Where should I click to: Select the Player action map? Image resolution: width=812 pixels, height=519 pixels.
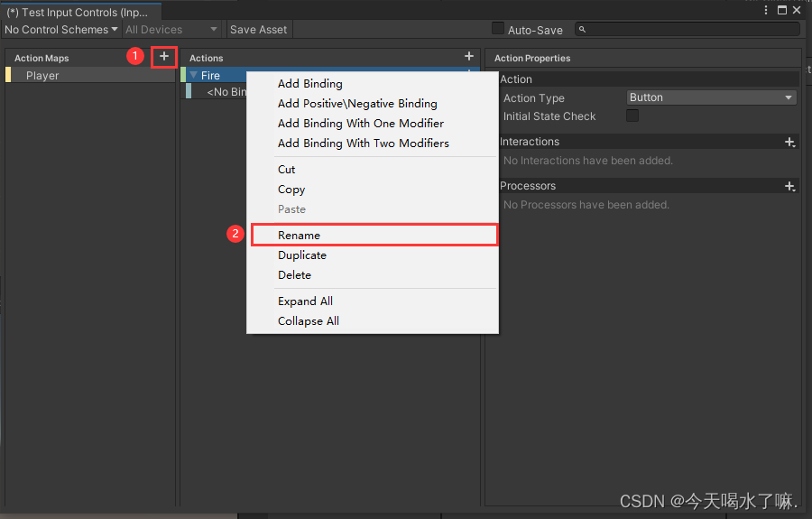tap(90, 76)
